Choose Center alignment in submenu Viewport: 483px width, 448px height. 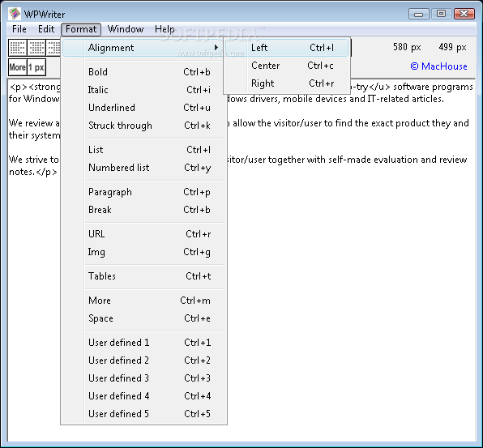[x=287, y=66]
